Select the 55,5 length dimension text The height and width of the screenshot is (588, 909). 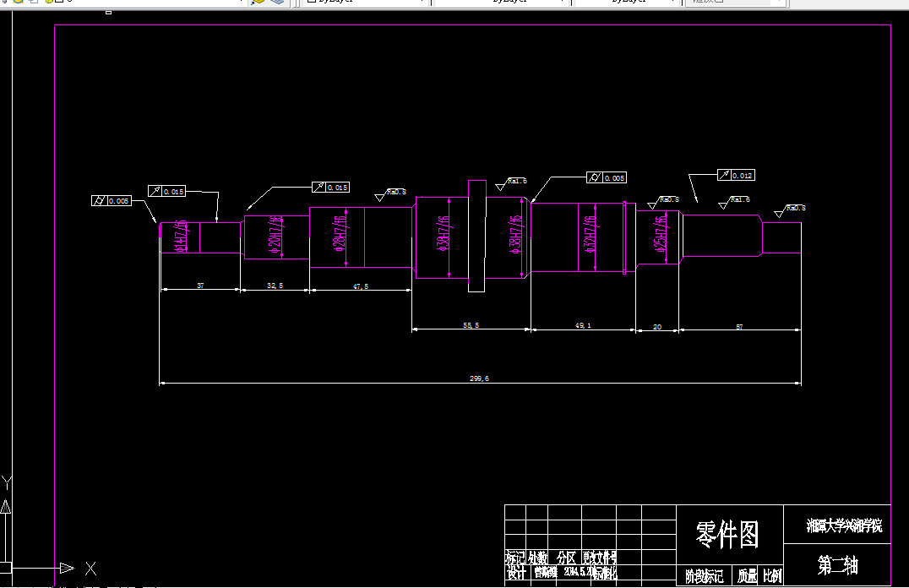471,325
